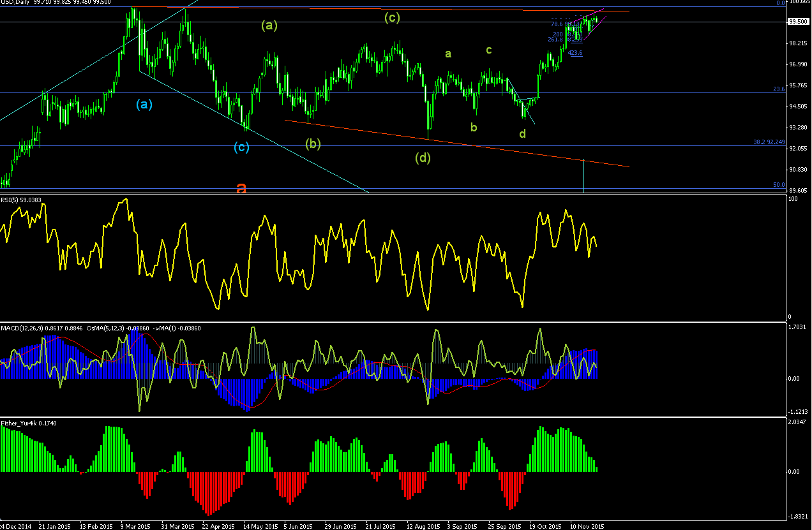The image size is (812, 530).
Task: Click the 94.505 price axis value
Action: pyautogui.click(x=799, y=107)
